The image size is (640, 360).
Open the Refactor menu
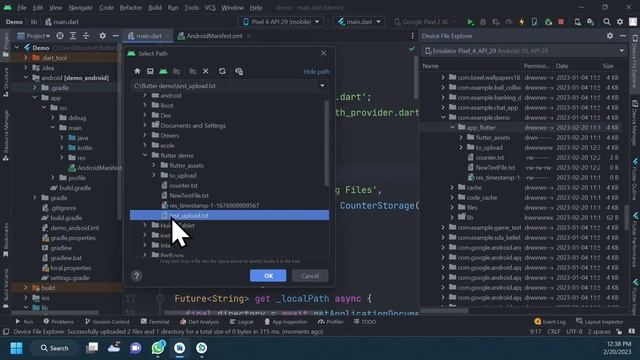[131, 8]
